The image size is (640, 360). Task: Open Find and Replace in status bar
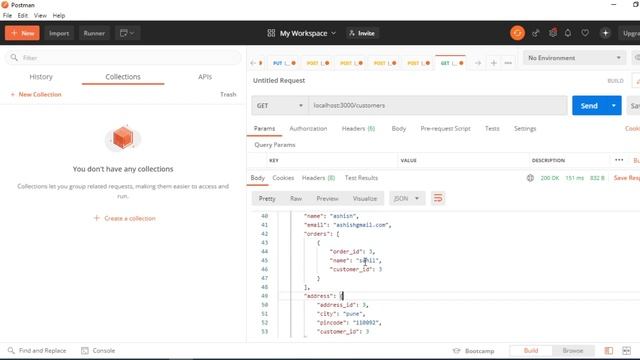37,351
